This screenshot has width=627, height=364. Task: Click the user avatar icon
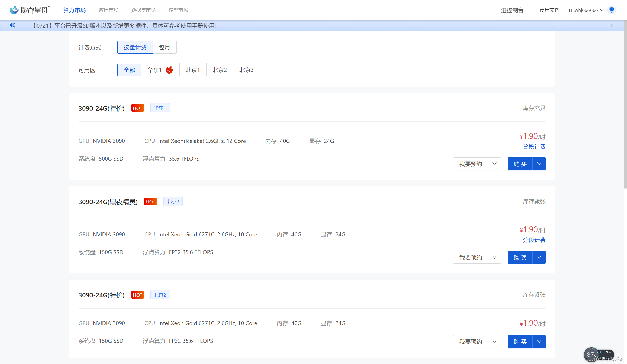click(x=612, y=10)
